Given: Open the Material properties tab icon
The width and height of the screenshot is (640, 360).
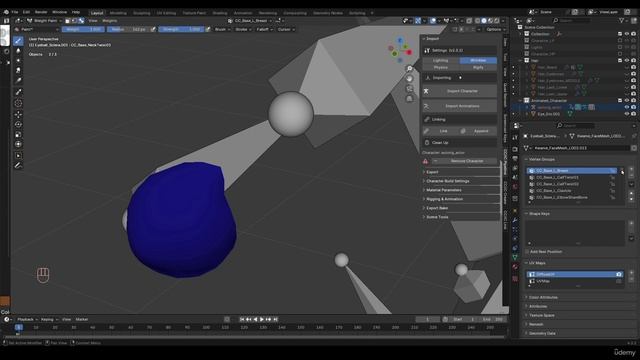Looking at the screenshot, I should click(515, 267).
